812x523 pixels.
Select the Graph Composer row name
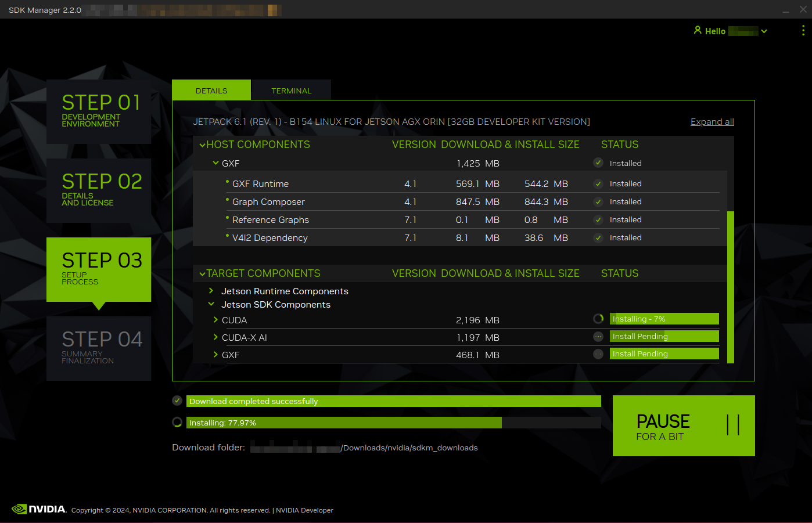point(268,202)
